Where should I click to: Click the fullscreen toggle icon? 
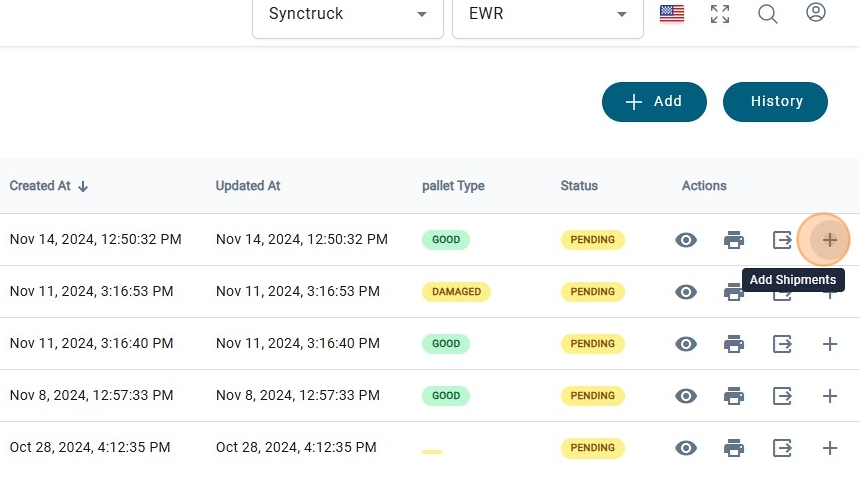(x=720, y=14)
